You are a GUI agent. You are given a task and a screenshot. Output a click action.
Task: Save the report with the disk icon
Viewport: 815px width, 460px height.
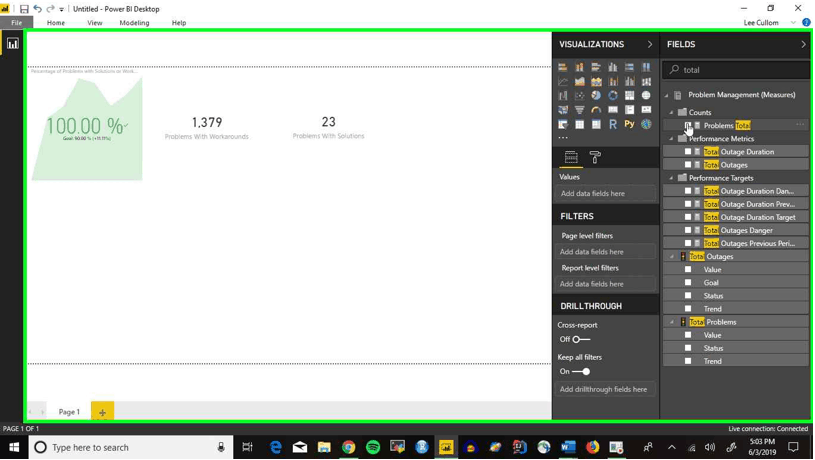(x=24, y=9)
